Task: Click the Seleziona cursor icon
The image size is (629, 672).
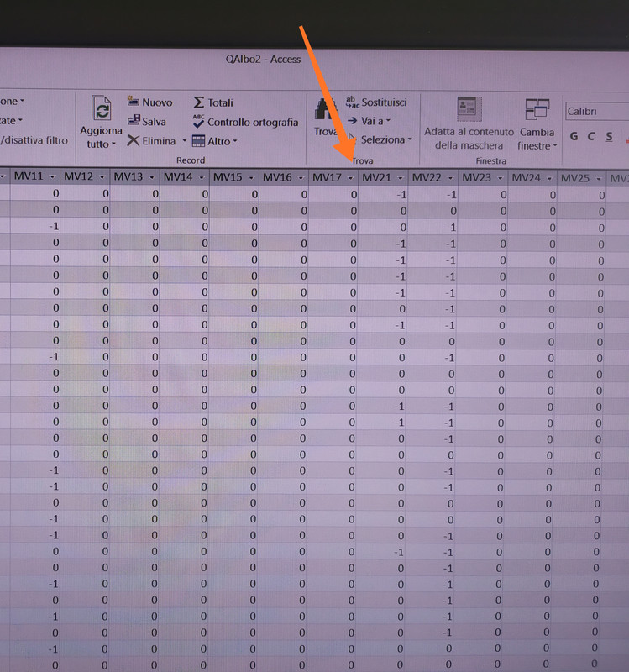Action: [x=352, y=139]
